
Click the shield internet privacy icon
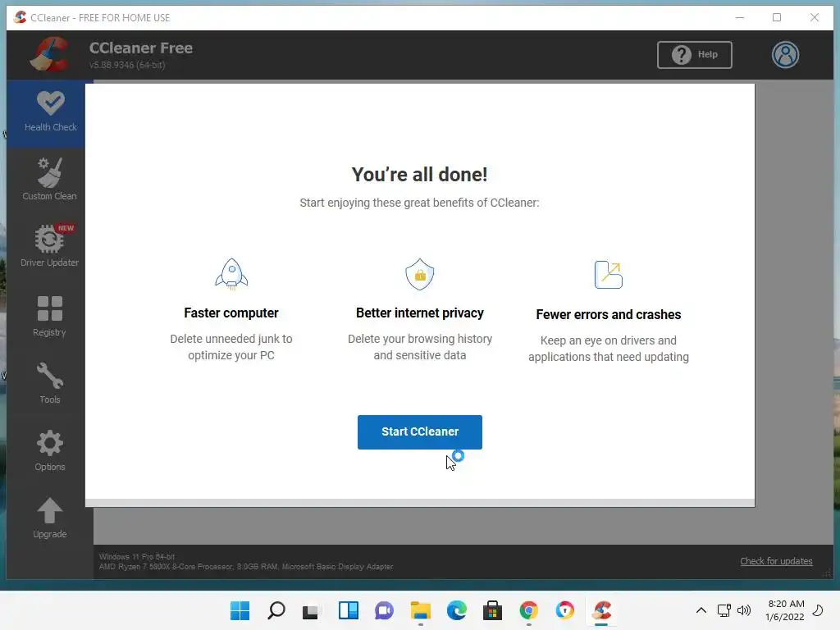click(x=419, y=274)
